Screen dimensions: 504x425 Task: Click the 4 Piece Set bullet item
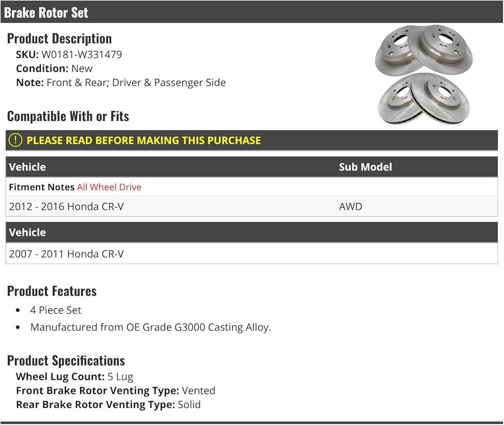tap(55, 310)
